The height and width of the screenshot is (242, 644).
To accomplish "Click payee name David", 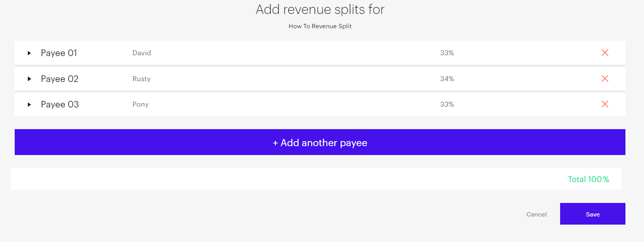I will [x=141, y=53].
